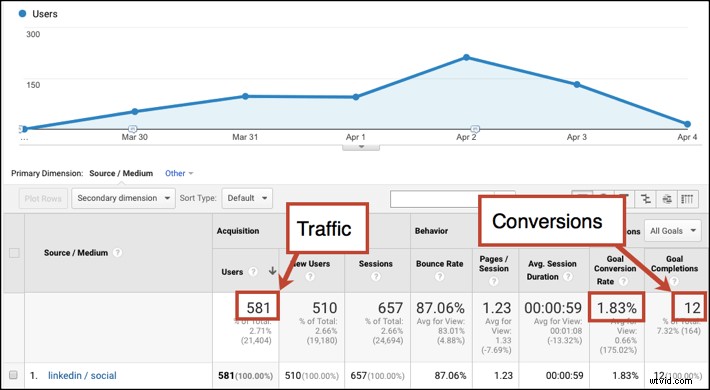Click the summary value 00:00:59
The height and width of the screenshot is (390, 710).
[553, 308]
